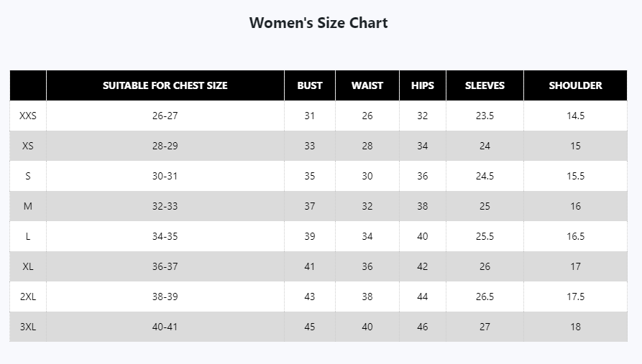Select the sleeves value 26.5 cell
Image resolution: width=642 pixels, height=364 pixels.
tap(485, 297)
